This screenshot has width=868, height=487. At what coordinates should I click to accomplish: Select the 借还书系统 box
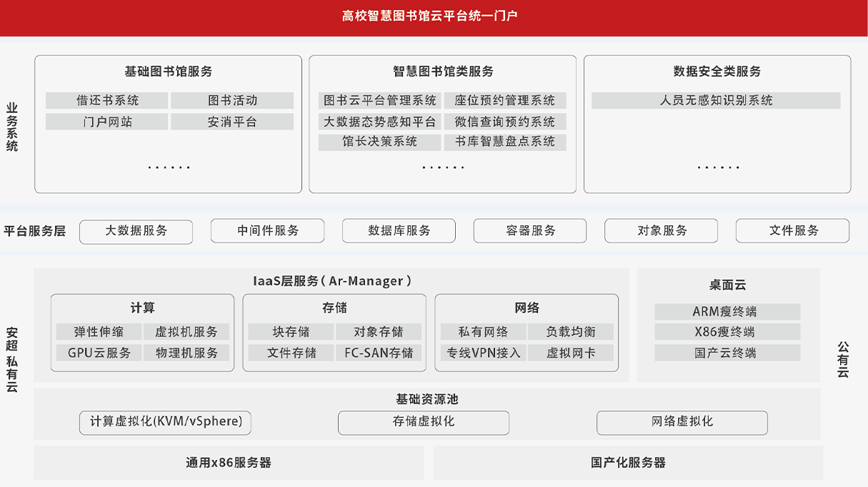107,101
